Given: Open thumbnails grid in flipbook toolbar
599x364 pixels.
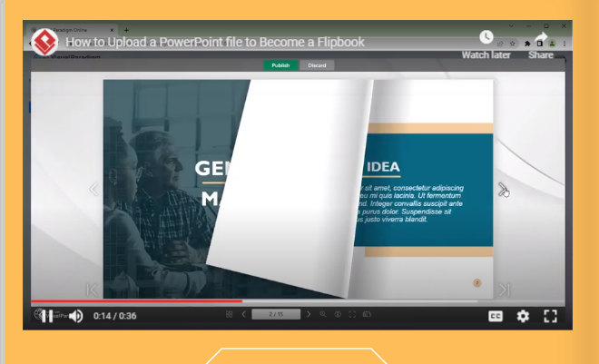Looking at the screenshot, I should point(230,314).
